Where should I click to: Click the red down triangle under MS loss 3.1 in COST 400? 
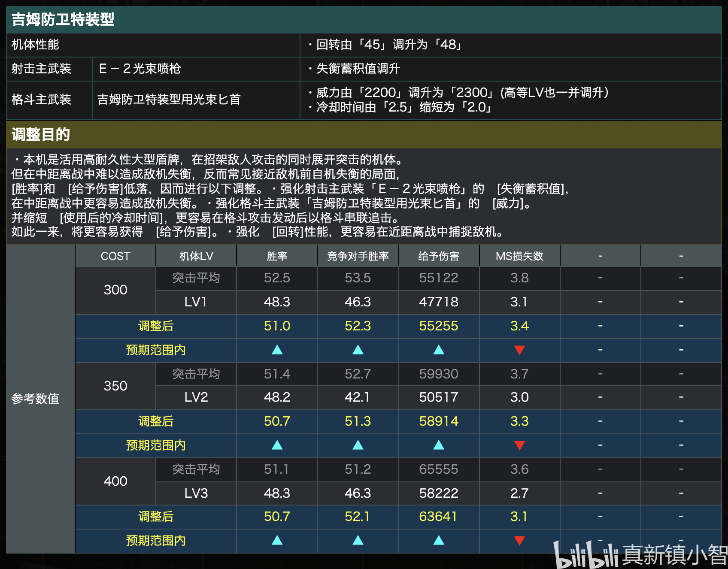click(x=519, y=541)
